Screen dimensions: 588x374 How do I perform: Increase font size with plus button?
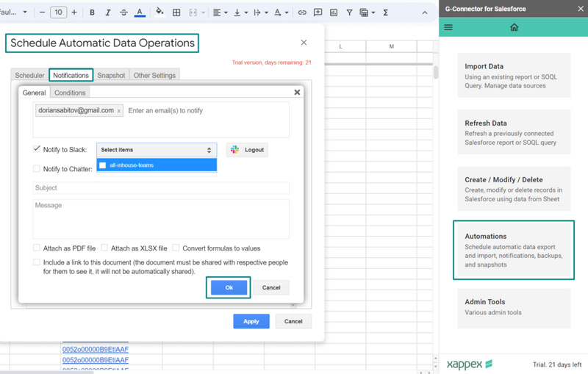[74, 12]
